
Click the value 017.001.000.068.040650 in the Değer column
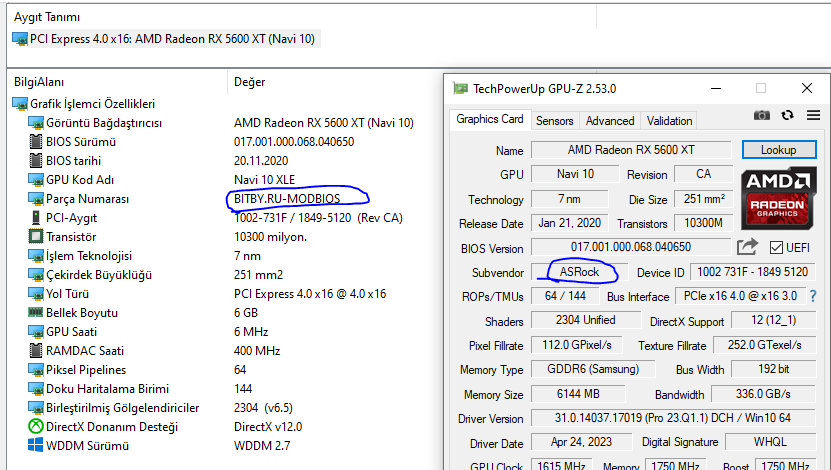[x=294, y=141]
